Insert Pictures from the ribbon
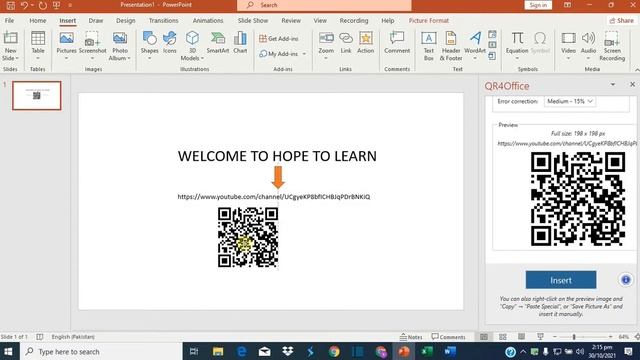The height and width of the screenshot is (360, 640). (66, 45)
